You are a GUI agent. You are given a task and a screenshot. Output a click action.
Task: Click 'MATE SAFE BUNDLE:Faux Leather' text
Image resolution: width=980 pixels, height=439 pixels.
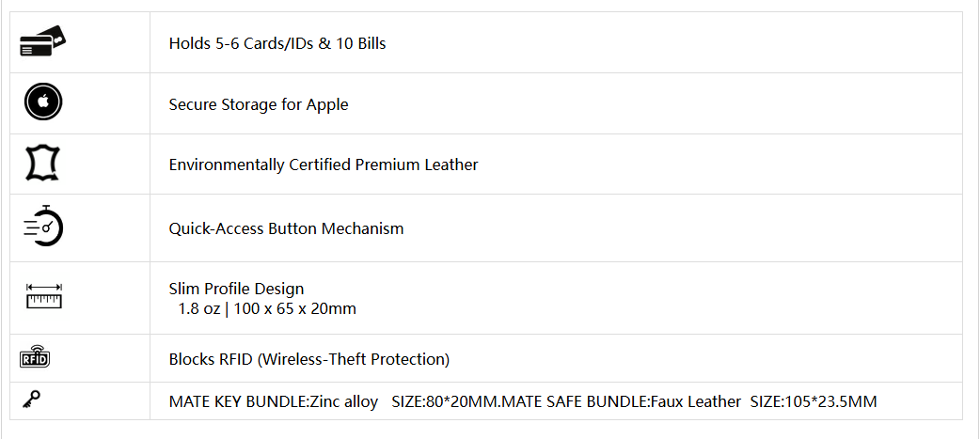point(622,401)
